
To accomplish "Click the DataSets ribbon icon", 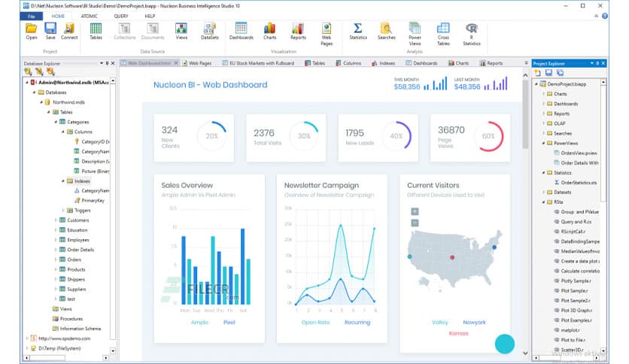I will pyautogui.click(x=210, y=32).
